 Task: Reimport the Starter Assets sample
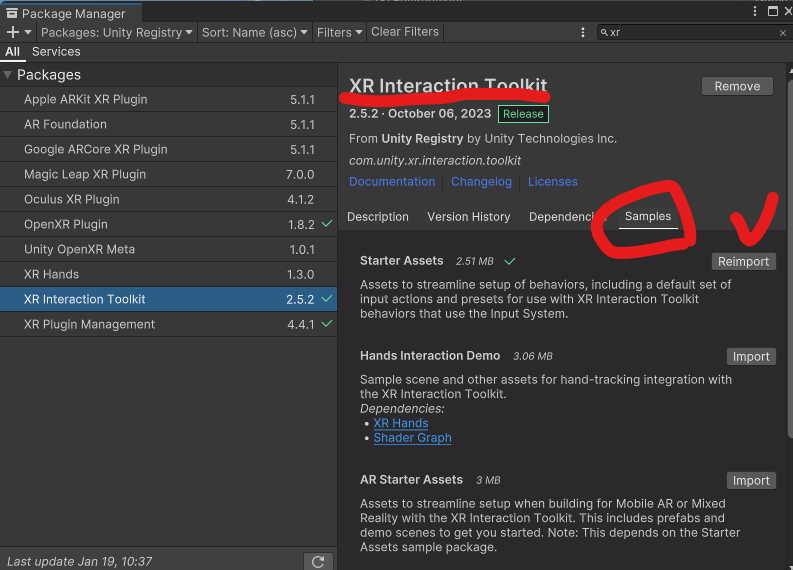(x=743, y=261)
